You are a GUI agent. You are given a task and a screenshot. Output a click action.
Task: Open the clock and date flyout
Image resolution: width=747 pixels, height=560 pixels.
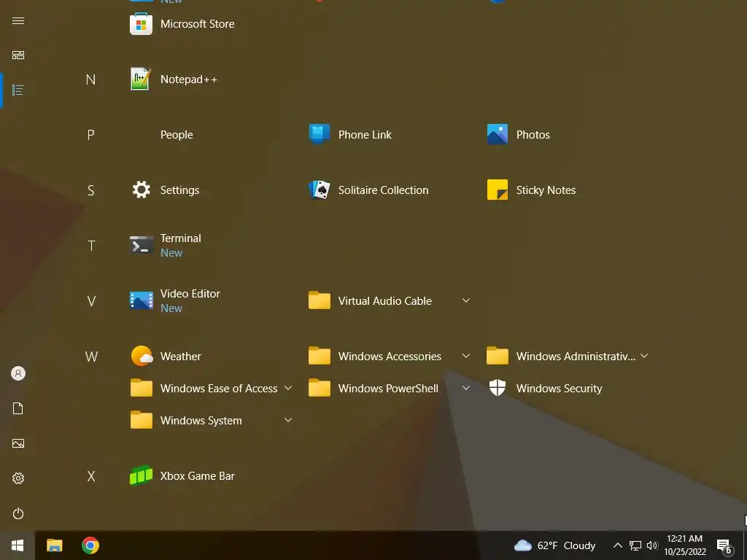point(685,545)
